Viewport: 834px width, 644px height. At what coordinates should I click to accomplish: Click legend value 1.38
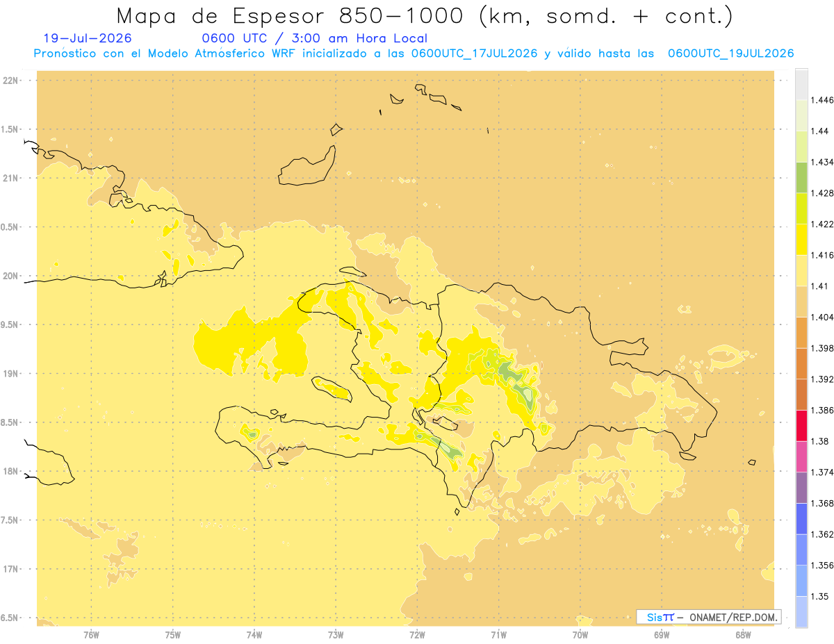point(819,441)
